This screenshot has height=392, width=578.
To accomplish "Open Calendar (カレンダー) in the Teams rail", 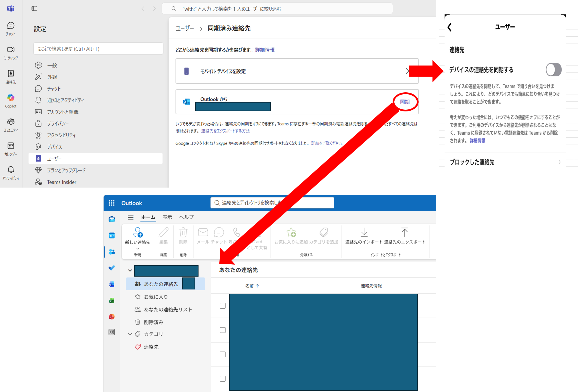I will click(x=11, y=149).
